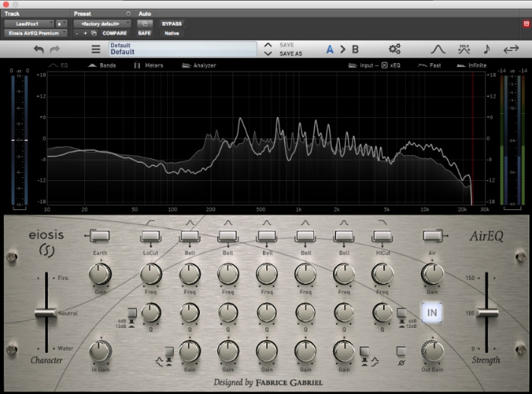Toggle the HiCut 6dB/12dB slope switch
The height and width of the screenshot is (394, 532).
[401, 313]
